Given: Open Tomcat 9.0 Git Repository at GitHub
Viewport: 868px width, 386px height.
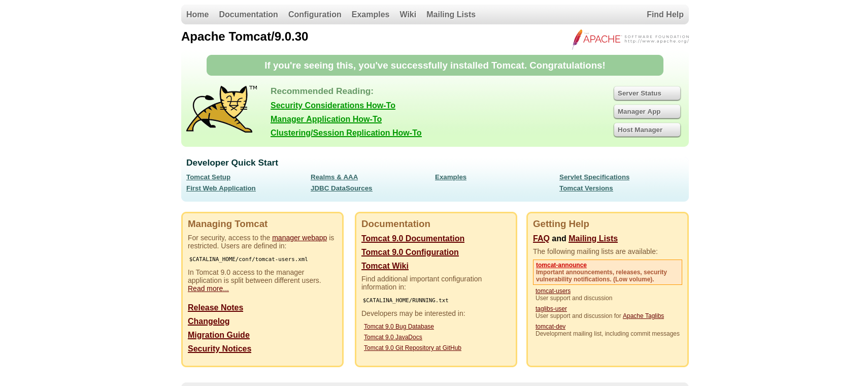Looking at the screenshot, I should (413, 348).
